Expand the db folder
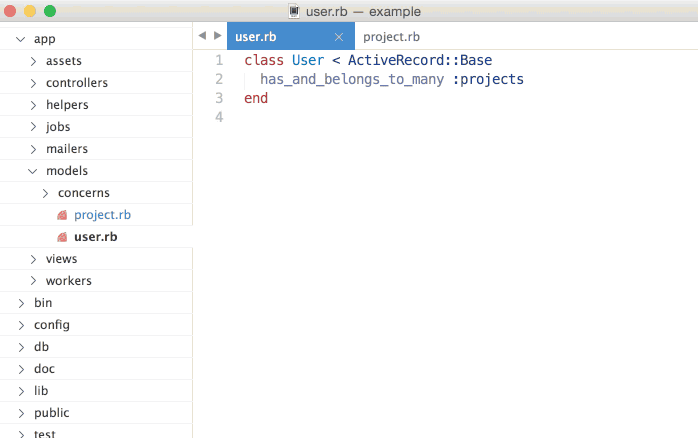Viewport: 698px width, 438px height. tap(21, 347)
